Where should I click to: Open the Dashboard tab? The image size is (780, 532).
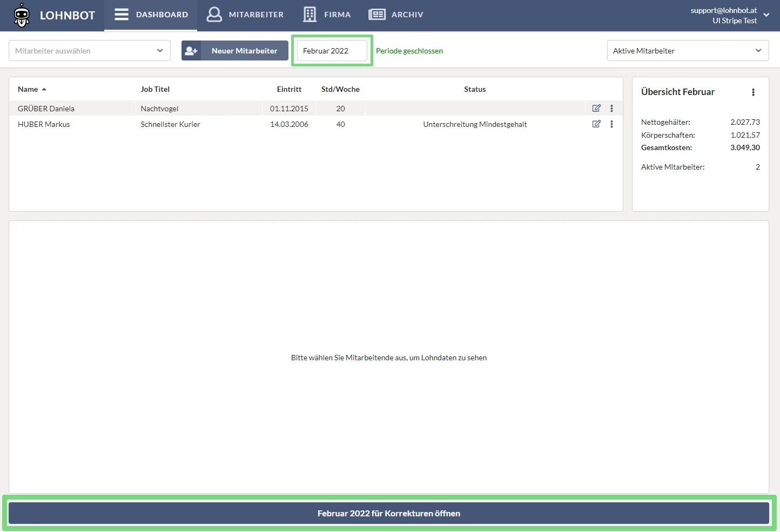pyautogui.click(x=151, y=15)
